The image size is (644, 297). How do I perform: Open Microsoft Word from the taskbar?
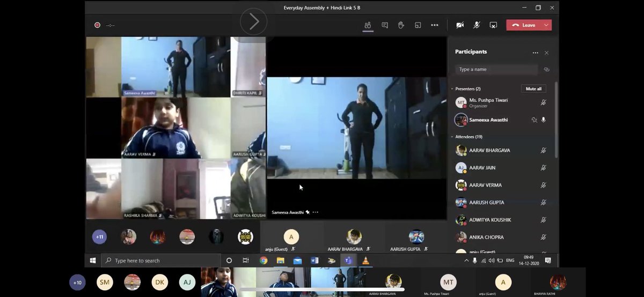click(x=314, y=261)
